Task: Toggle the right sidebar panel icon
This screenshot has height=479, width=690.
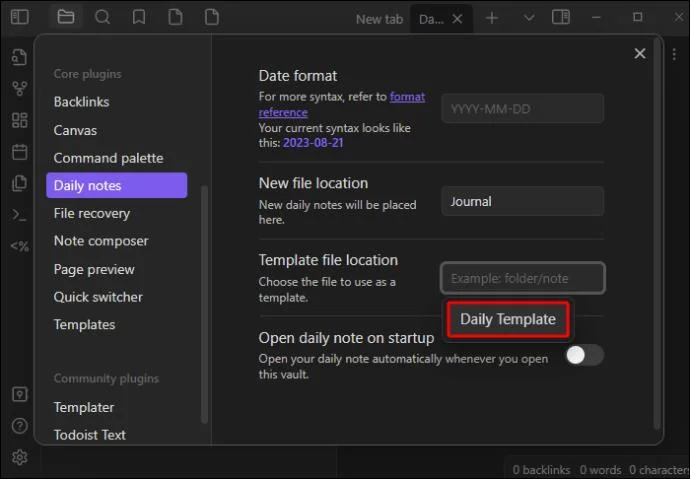Action: click(561, 18)
